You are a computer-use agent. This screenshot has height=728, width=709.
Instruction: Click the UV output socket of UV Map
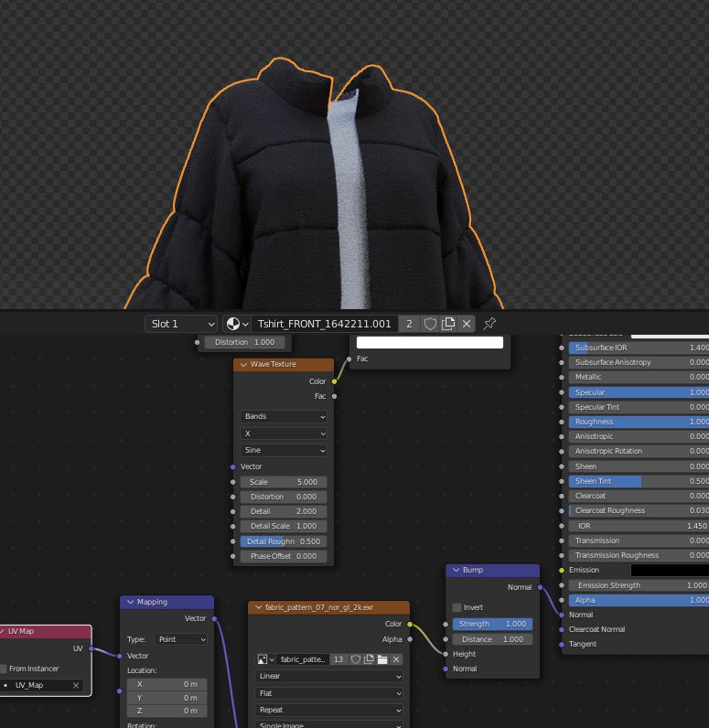click(91, 648)
